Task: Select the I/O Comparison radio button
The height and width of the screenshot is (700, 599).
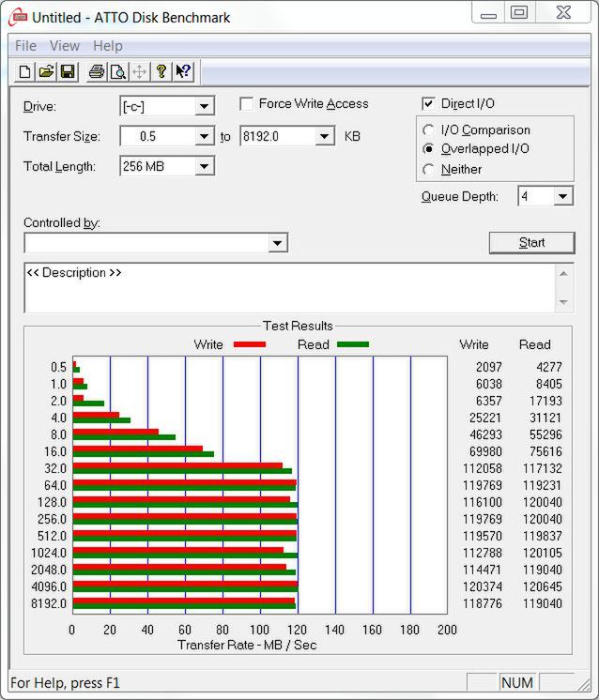Action: click(x=428, y=129)
